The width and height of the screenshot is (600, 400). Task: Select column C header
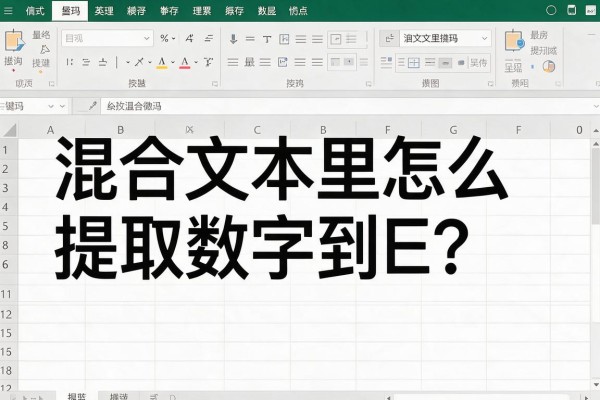tap(257, 130)
